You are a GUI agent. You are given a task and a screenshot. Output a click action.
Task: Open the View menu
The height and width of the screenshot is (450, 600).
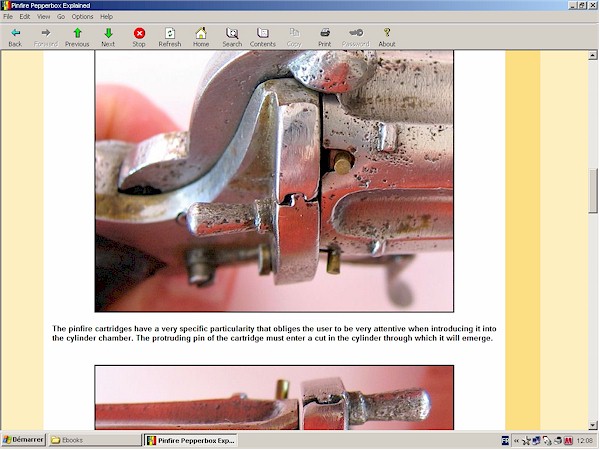[x=43, y=17]
